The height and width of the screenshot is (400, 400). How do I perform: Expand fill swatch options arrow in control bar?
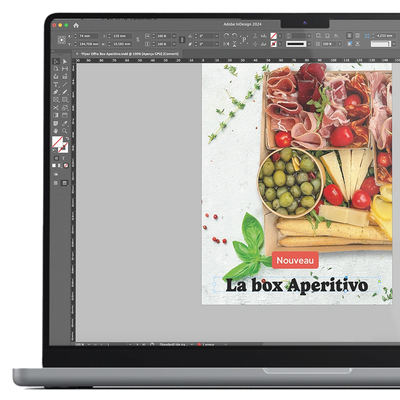point(280,36)
